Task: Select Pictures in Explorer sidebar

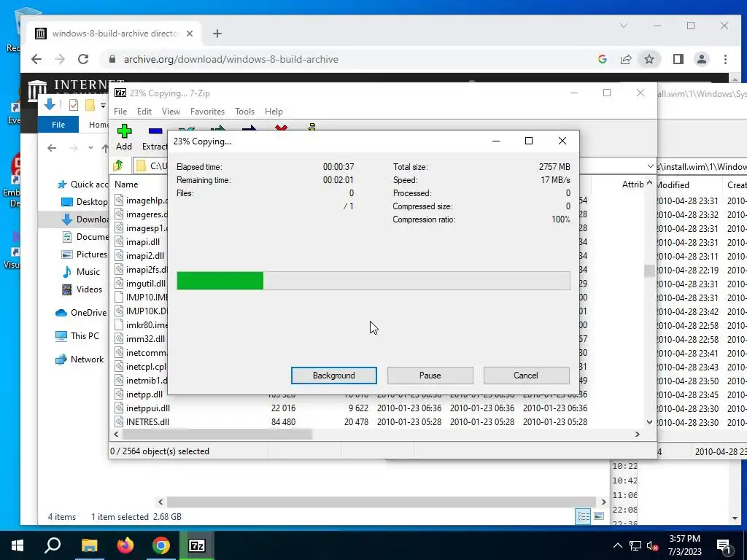Action: (x=85, y=254)
